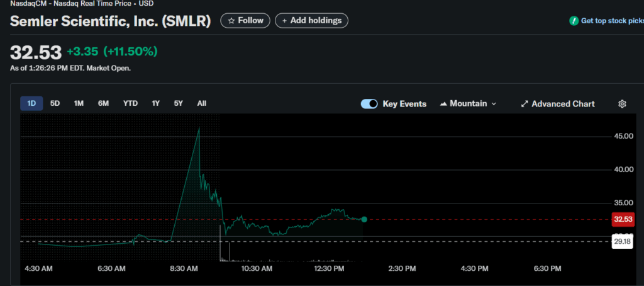Click the red 32.53 price label
644x286 pixels.
[x=623, y=219]
